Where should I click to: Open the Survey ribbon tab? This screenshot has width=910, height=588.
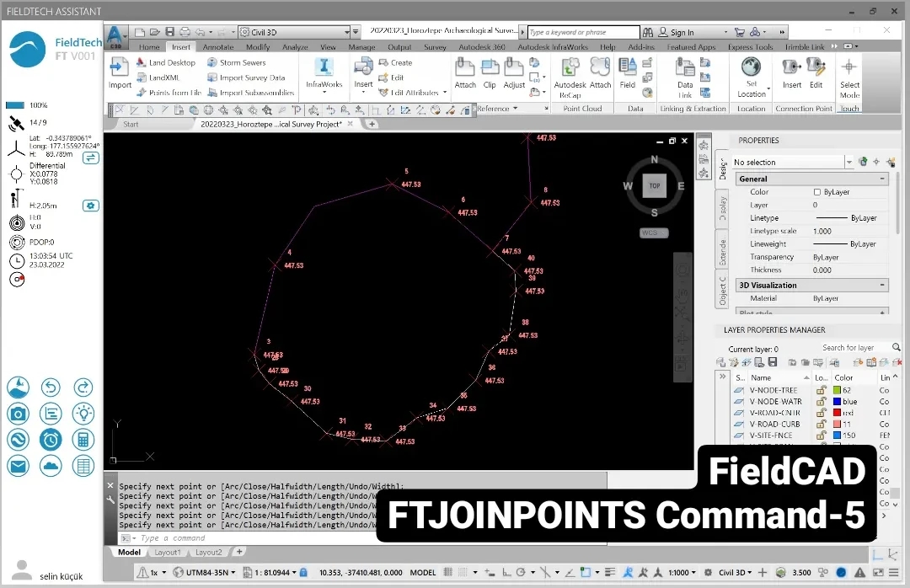pos(435,47)
